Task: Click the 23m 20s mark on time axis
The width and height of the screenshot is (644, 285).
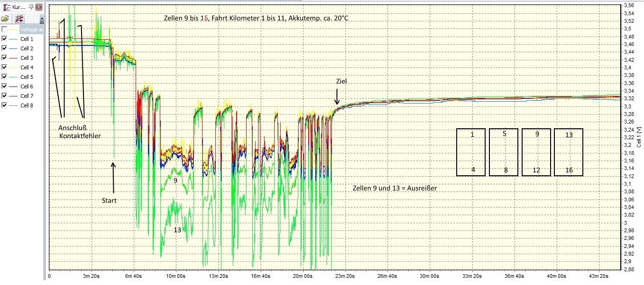Action: point(344,276)
